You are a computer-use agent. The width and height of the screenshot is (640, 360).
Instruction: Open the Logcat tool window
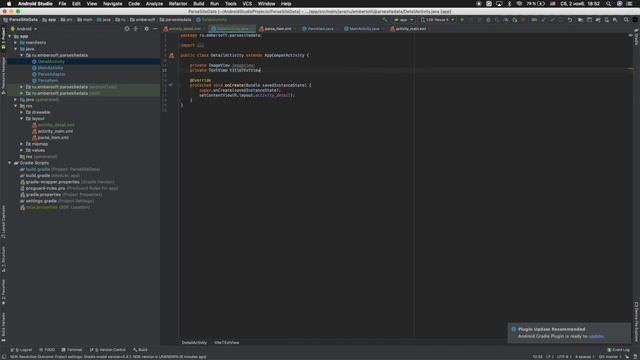[x=22, y=350]
